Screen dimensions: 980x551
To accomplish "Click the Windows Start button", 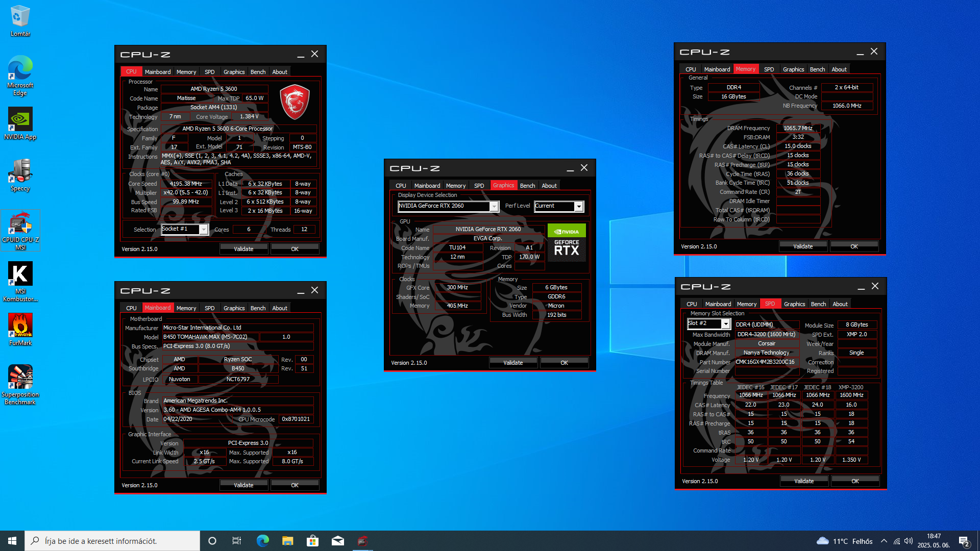I will pos(12,541).
